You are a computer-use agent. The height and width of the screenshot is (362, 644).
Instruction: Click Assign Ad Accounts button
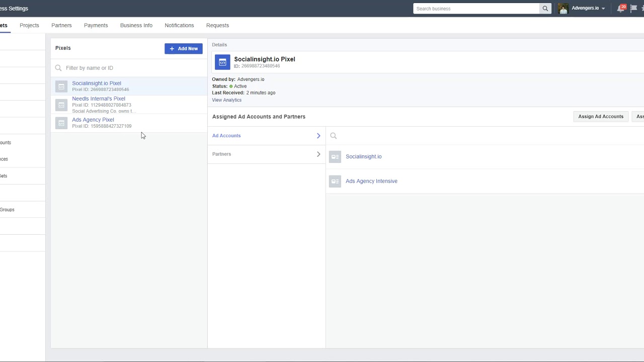[x=601, y=117]
